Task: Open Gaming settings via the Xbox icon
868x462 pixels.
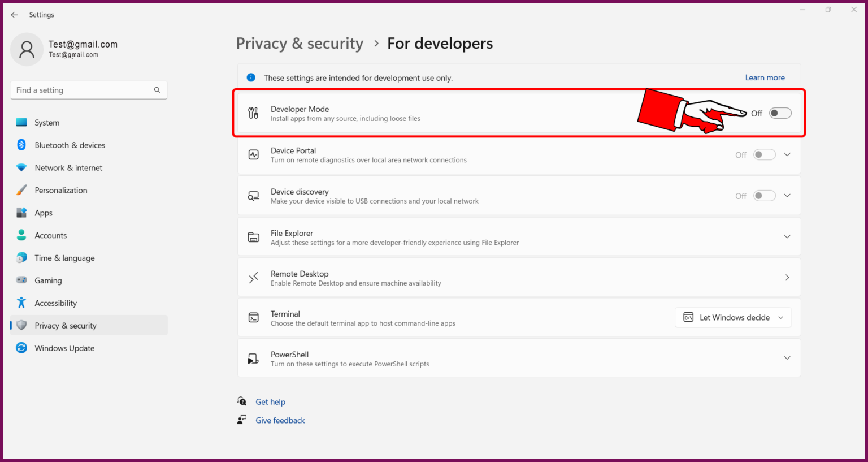Action: coord(21,280)
